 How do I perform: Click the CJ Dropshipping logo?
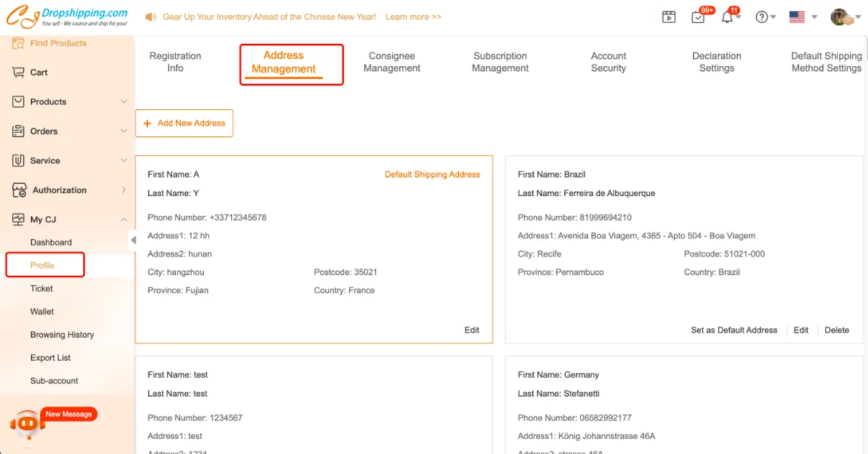pos(67,17)
